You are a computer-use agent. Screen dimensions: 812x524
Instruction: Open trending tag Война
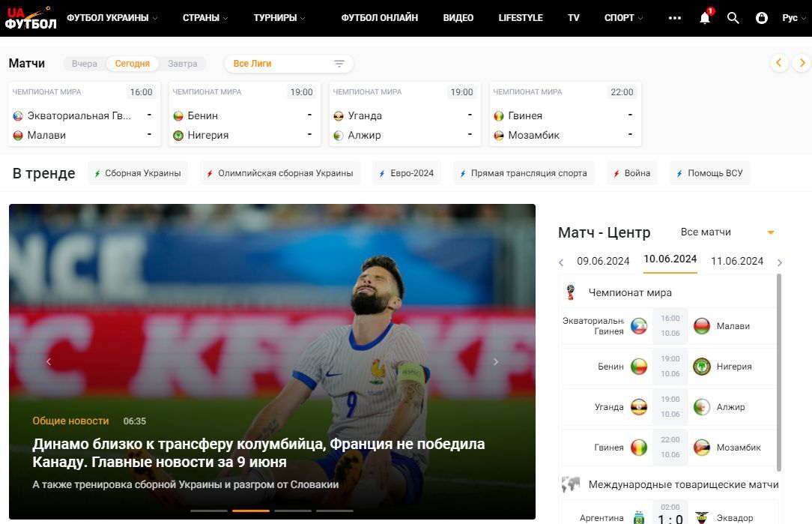tap(631, 173)
